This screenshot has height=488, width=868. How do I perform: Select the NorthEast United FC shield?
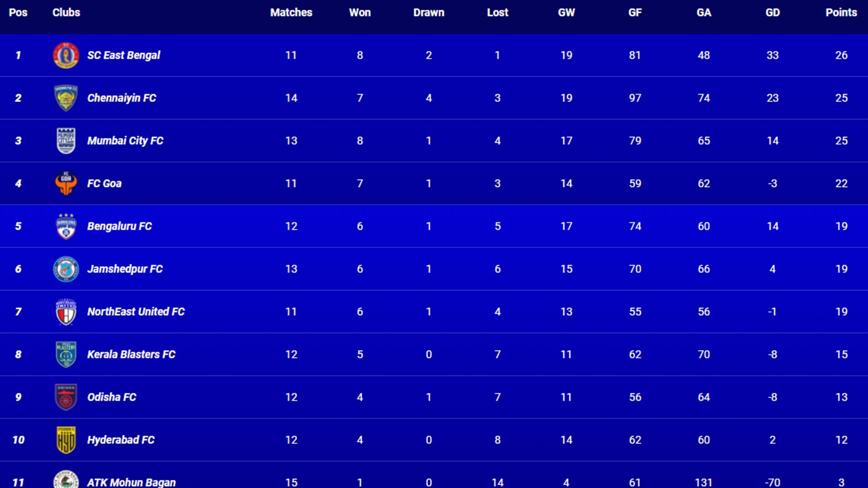[x=66, y=312]
